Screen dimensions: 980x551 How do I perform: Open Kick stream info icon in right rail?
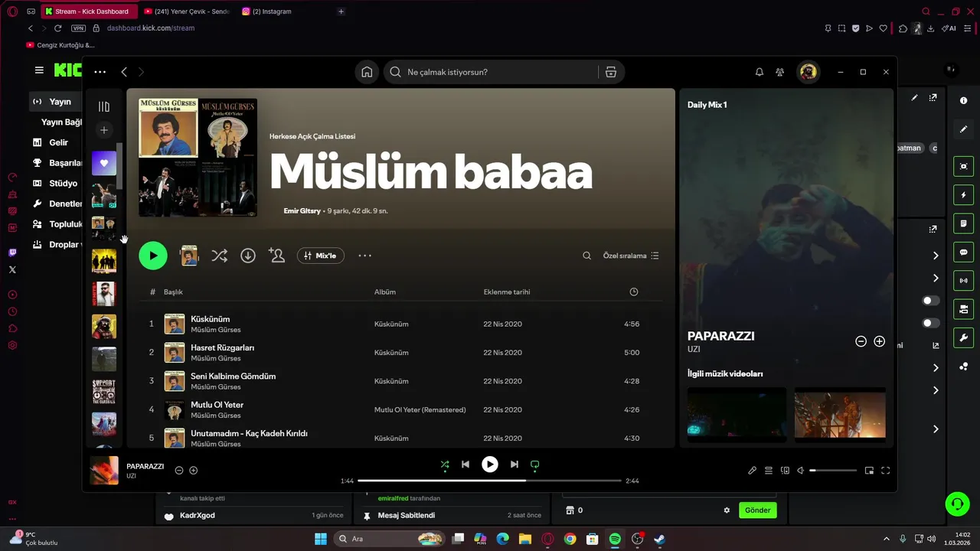click(963, 101)
